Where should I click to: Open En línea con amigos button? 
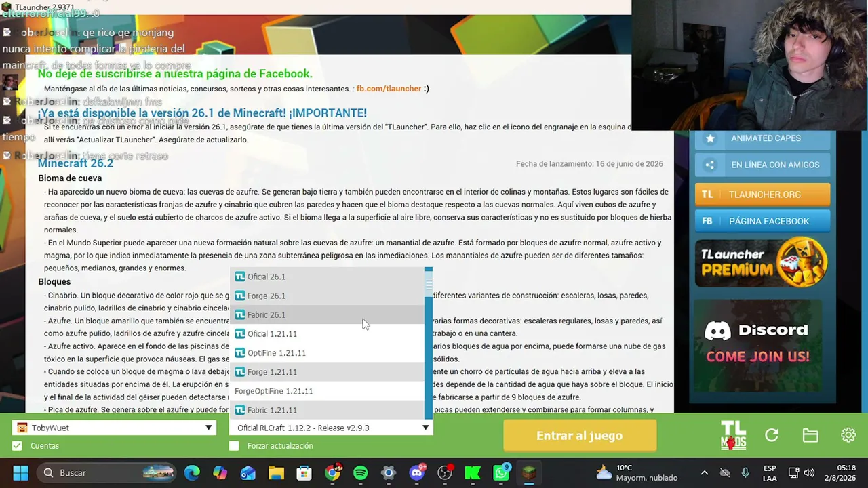tap(762, 165)
